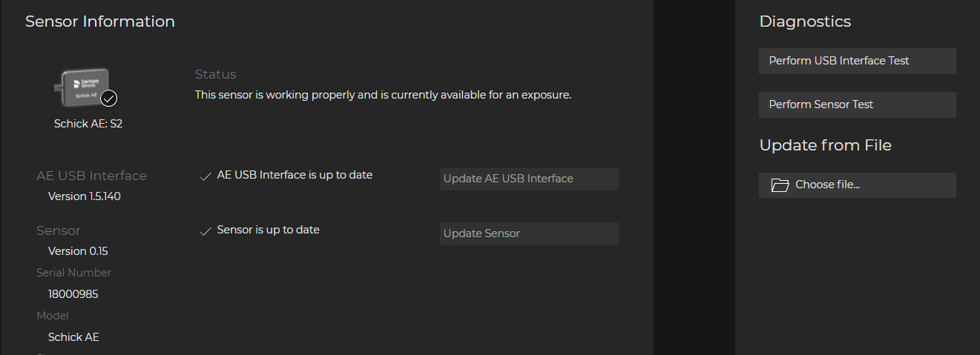Screen dimensions: 980x355
Task: Click the Schick AE model value
Action: [73, 337]
